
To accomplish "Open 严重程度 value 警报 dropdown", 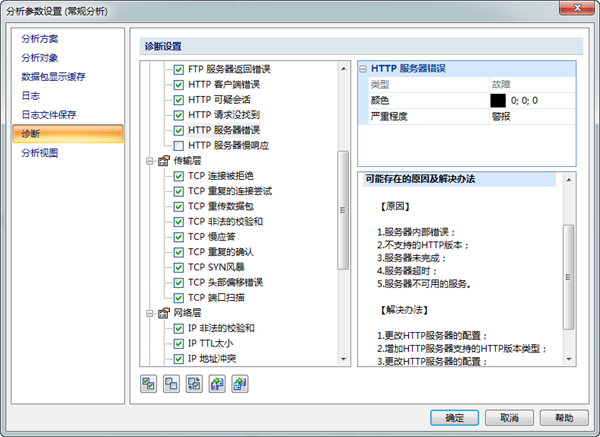I will 533,116.
